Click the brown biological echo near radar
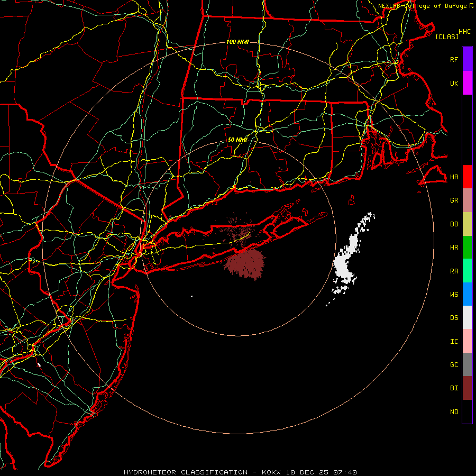This screenshot has width=476, height=476. point(246,263)
